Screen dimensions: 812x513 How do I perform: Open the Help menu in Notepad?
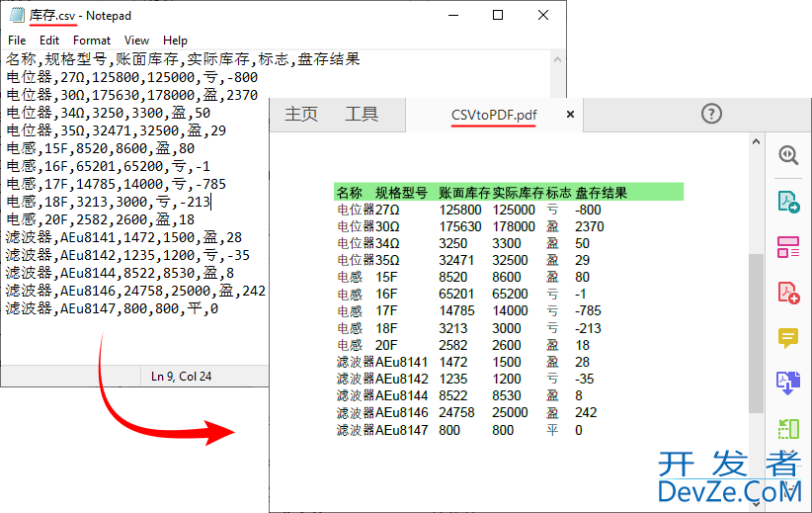(x=175, y=41)
